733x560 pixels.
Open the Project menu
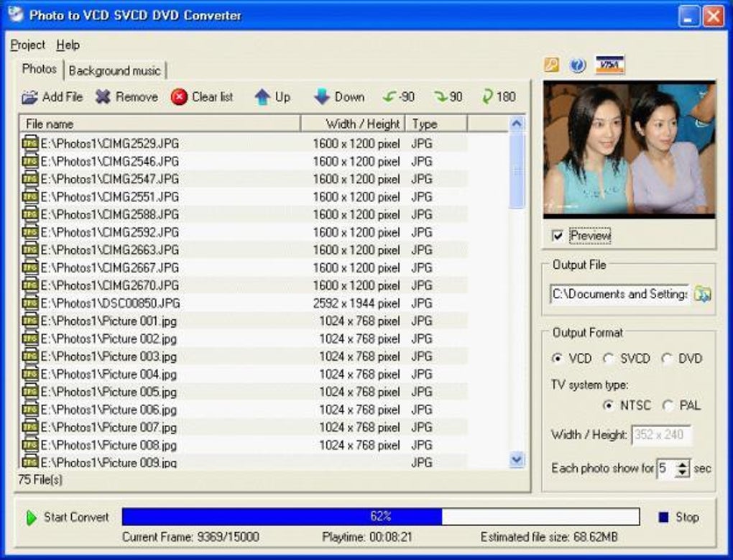(27, 45)
